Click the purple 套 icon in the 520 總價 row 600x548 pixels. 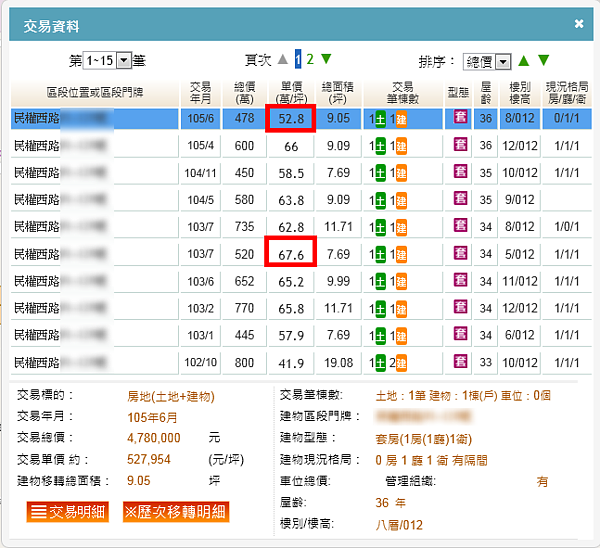coord(461,253)
